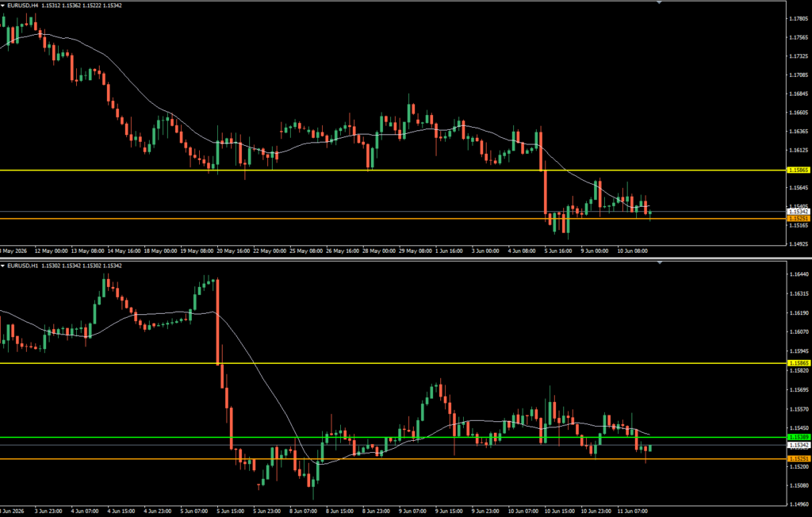Open the EURUSD,H4 chart dropdown triangle
The width and height of the screenshot is (812, 517).
point(3,6)
